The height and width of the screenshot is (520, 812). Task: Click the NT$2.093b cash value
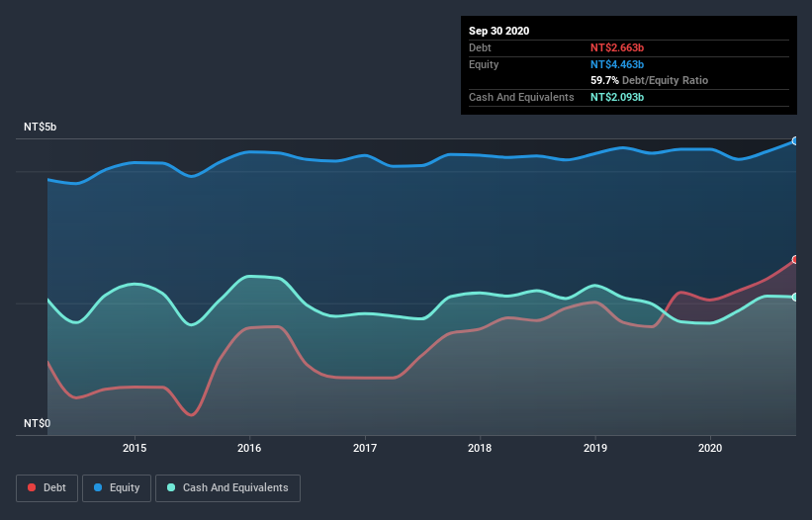(x=617, y=97)
